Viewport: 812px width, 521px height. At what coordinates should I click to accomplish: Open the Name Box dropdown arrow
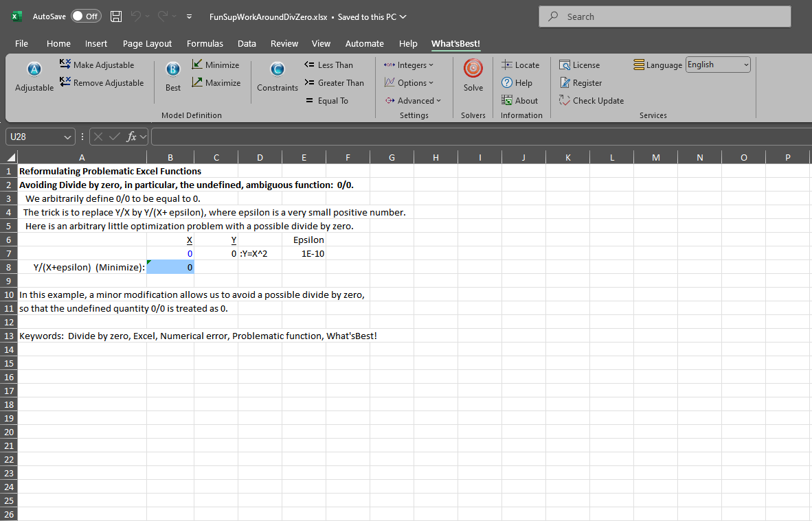click(x=67, y=137)
